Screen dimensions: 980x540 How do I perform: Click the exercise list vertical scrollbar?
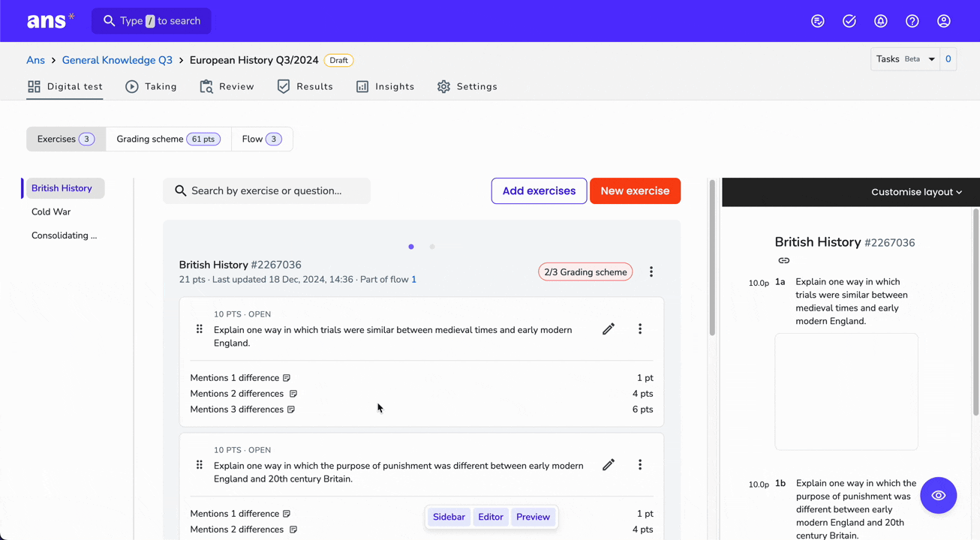(x=712, y=259)
